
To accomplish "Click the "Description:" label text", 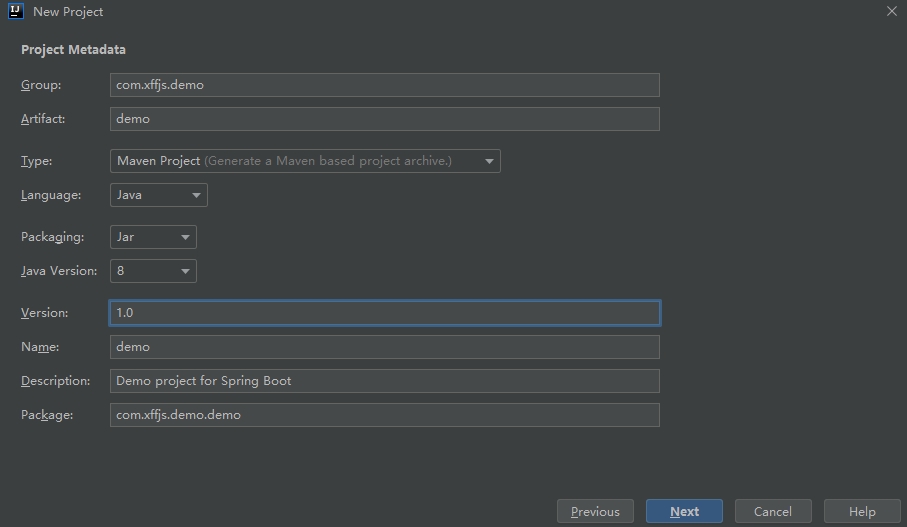I will (55, 381).
